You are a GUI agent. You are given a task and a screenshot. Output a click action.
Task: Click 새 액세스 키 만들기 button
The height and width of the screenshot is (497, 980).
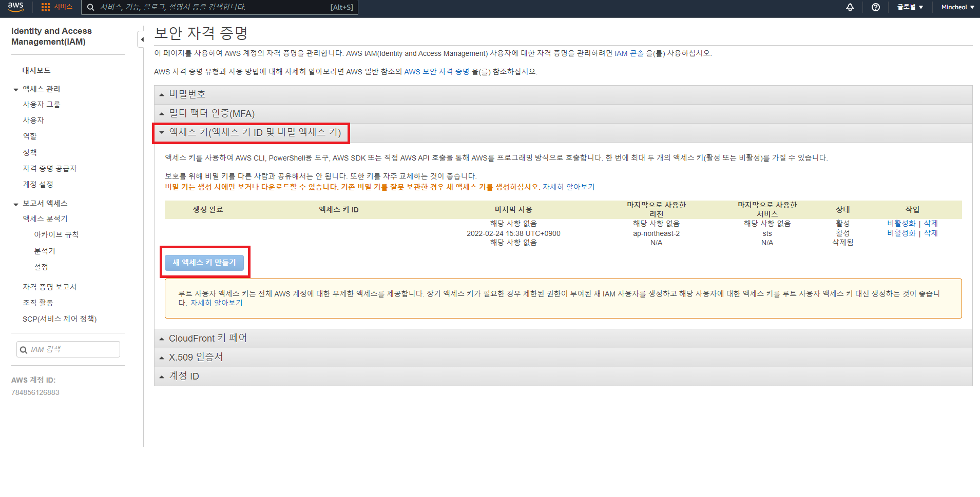tap(204, 262)
